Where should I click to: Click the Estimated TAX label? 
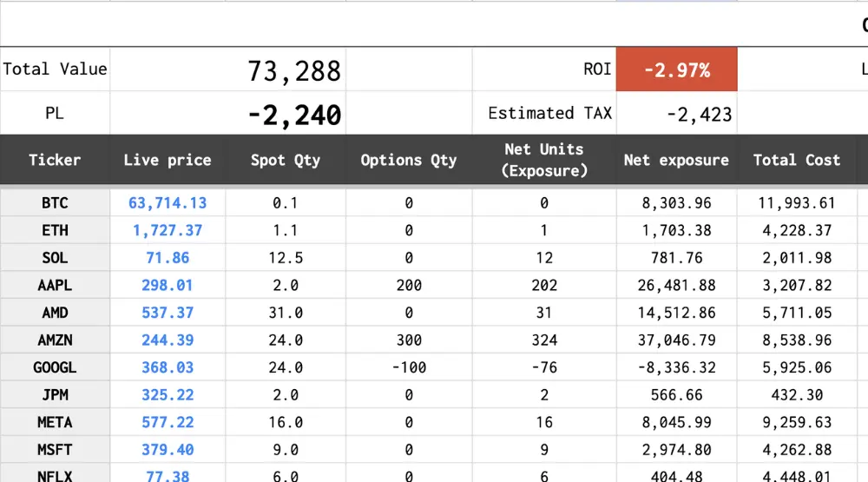tap(549, 113)
